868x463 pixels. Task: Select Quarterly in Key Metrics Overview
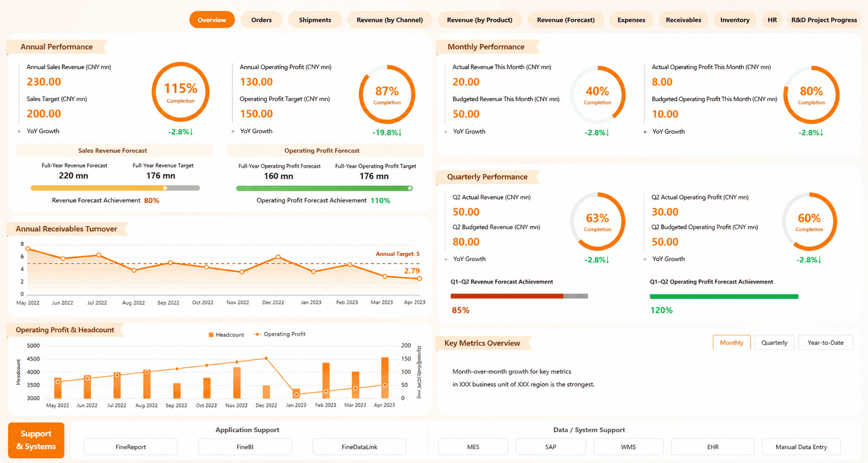tap(774, 343)
